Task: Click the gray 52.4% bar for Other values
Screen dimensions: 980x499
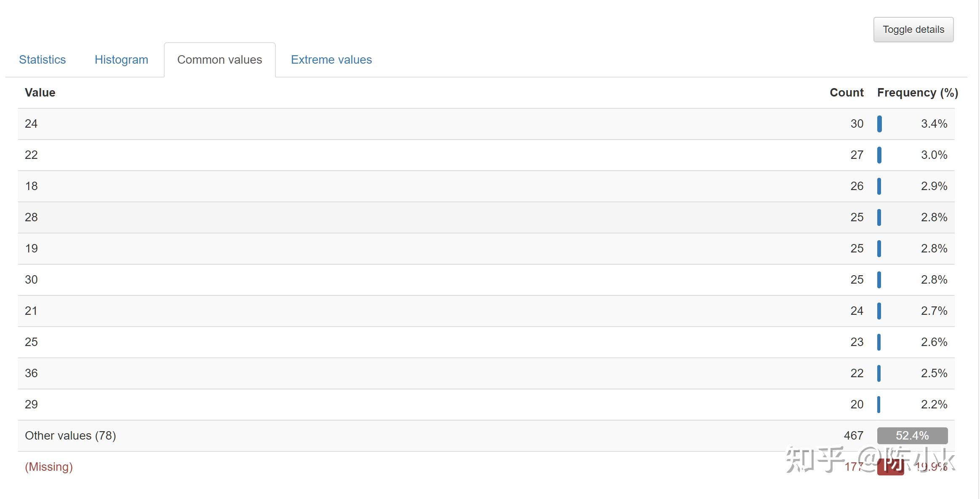Action: click(912, 435)
